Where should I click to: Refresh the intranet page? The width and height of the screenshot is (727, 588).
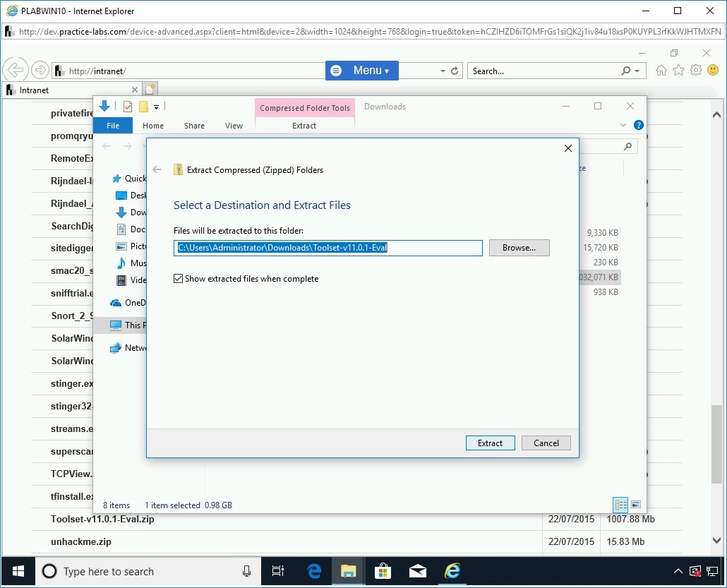455,71
